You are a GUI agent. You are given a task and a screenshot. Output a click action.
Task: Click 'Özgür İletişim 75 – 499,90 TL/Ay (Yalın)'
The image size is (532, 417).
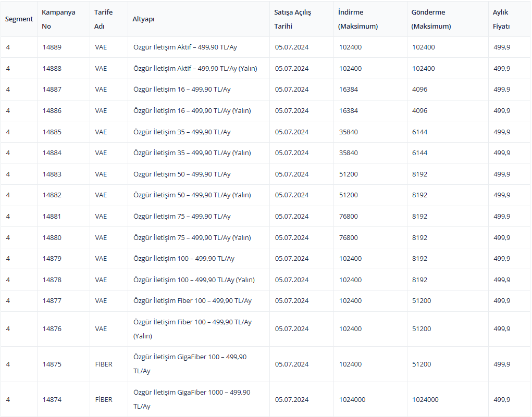192,237
